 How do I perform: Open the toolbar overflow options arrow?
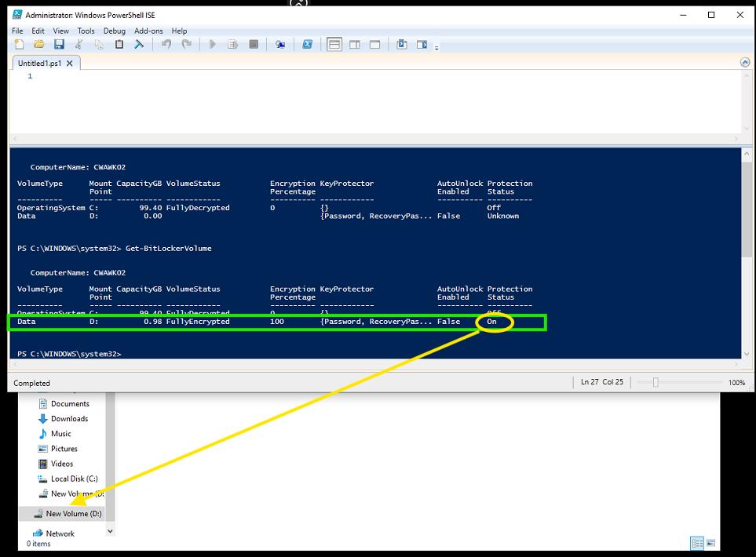pyautogui.click(x=436, y=48)
